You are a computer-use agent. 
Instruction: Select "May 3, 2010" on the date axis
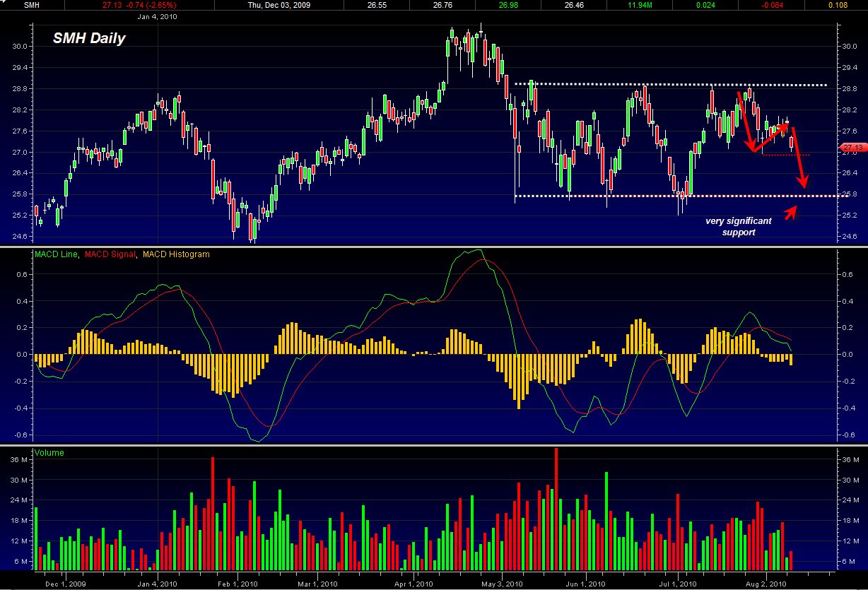502,584
